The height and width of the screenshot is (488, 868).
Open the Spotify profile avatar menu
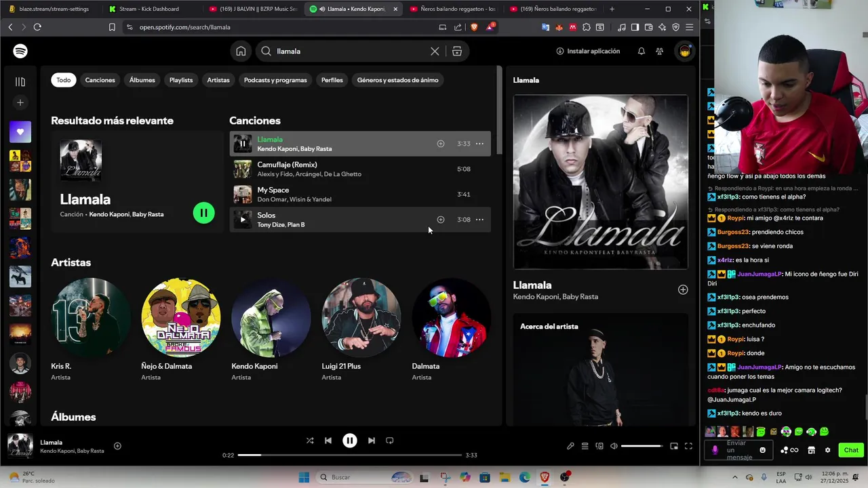pyautogui.click(x=685, y=51)
